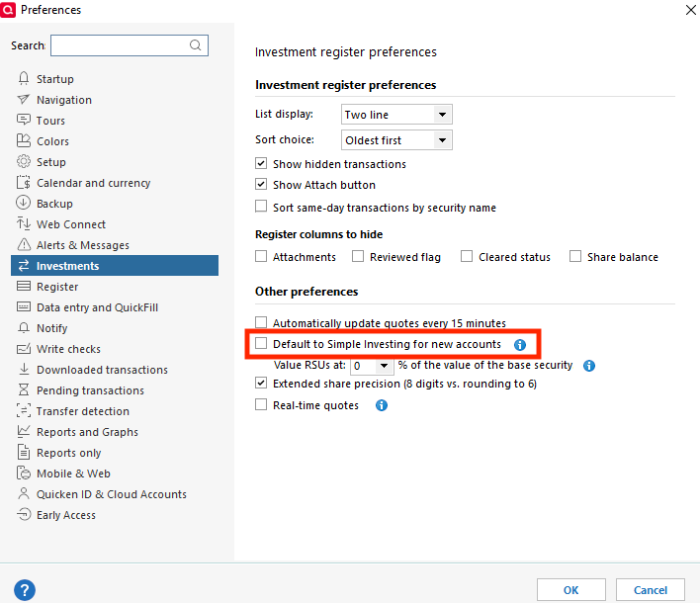Enable Real-time quotes checkbox
This screenshot has width=700, height=603.
pyautogui.click(x=261, y=404)
